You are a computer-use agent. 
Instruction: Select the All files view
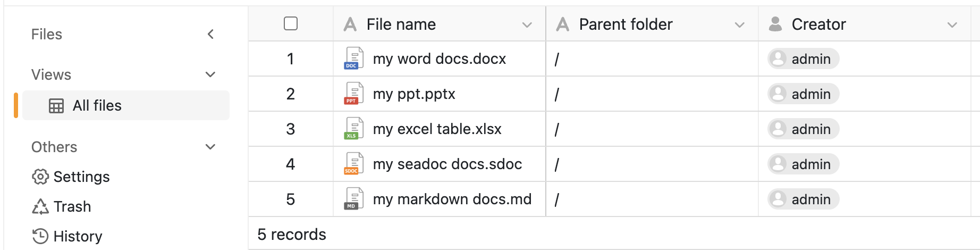(97, 105)
